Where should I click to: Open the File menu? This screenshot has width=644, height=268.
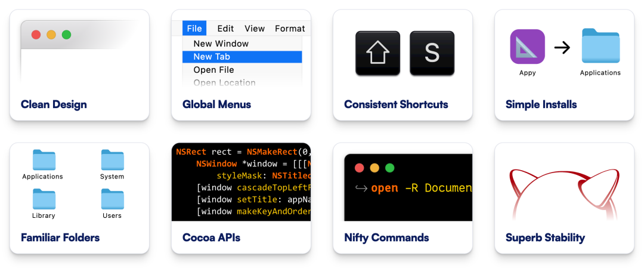pos(194,29)
